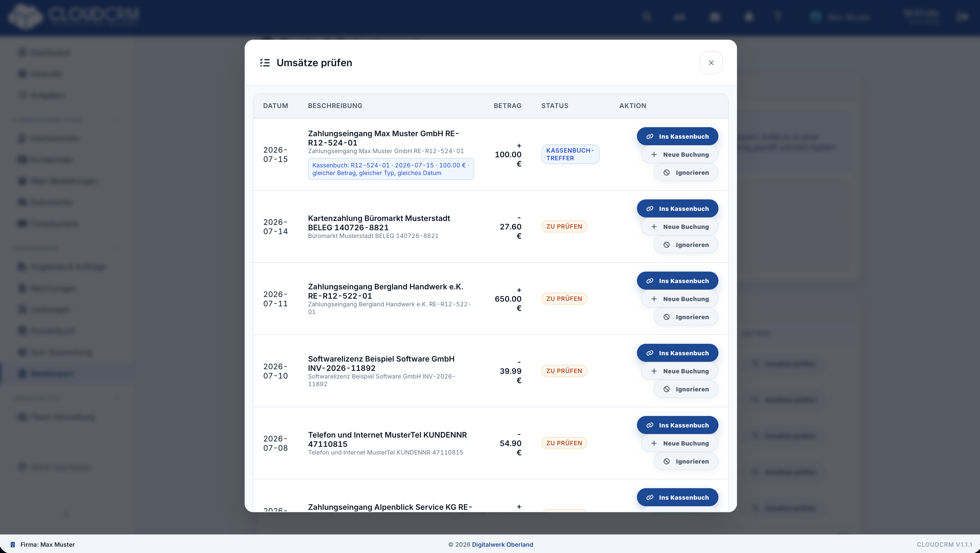Click the STATUS column header
Screen dimensions: 980x553
[x=555, y=106]
